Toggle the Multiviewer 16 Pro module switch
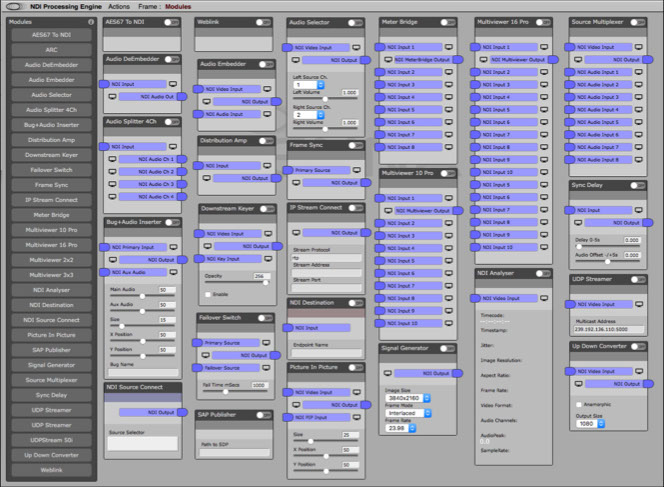Image resolution: width=664 pixels, height=487 pixels. (543, 22)
